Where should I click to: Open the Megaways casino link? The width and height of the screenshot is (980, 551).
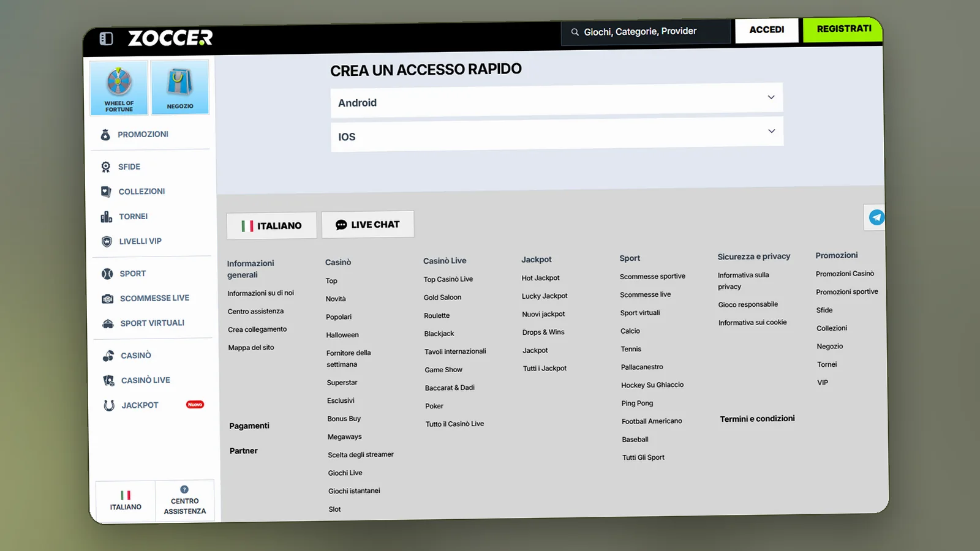pos(344,437)
